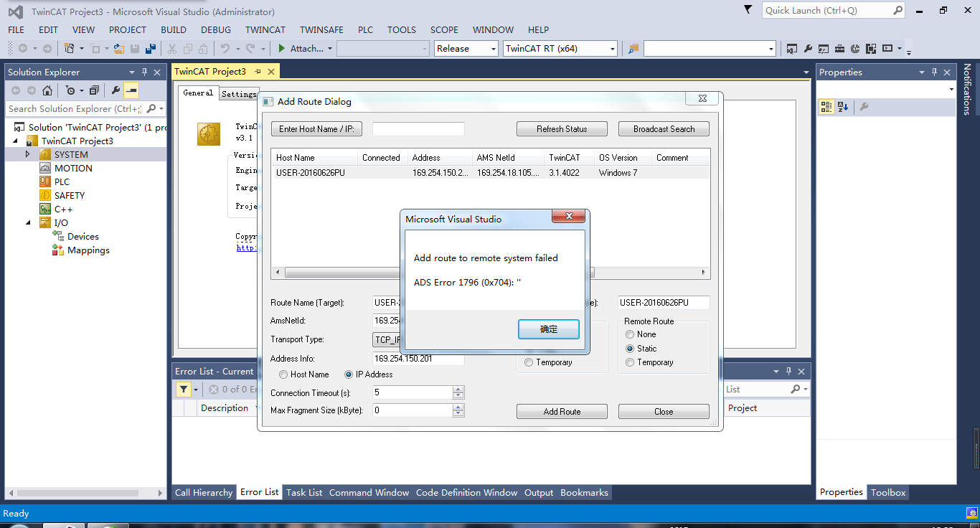Click the Enter Host Name / IP button
Image resolution: width=980 pixels, height=528 pixels.
316,129
